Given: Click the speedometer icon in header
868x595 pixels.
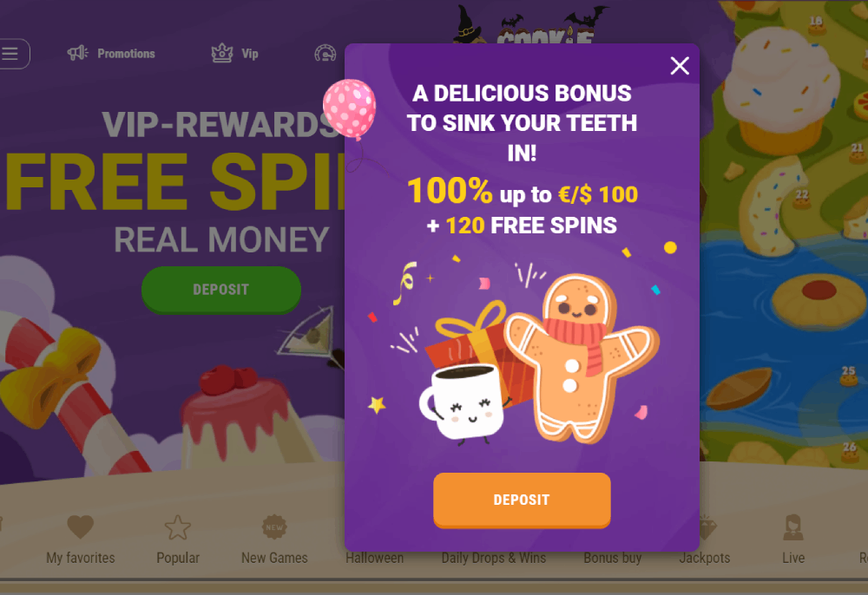Looking at the screenshot, I should click(x=325, y=53).
